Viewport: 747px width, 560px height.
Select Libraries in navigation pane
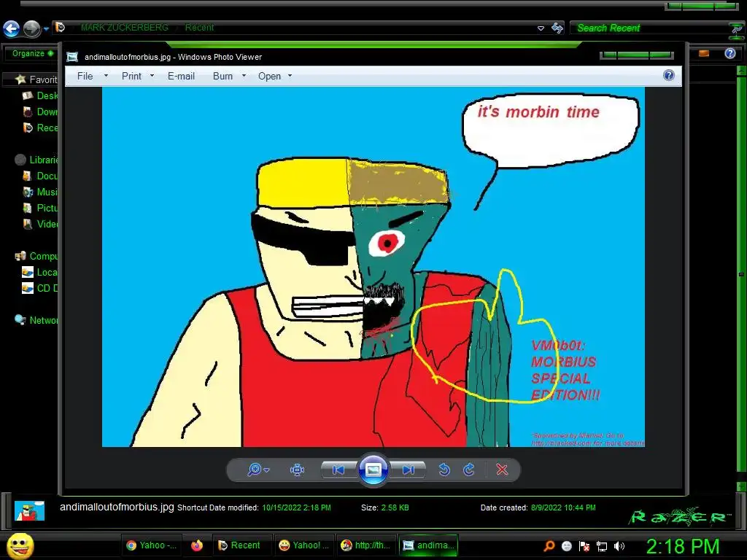36,160
